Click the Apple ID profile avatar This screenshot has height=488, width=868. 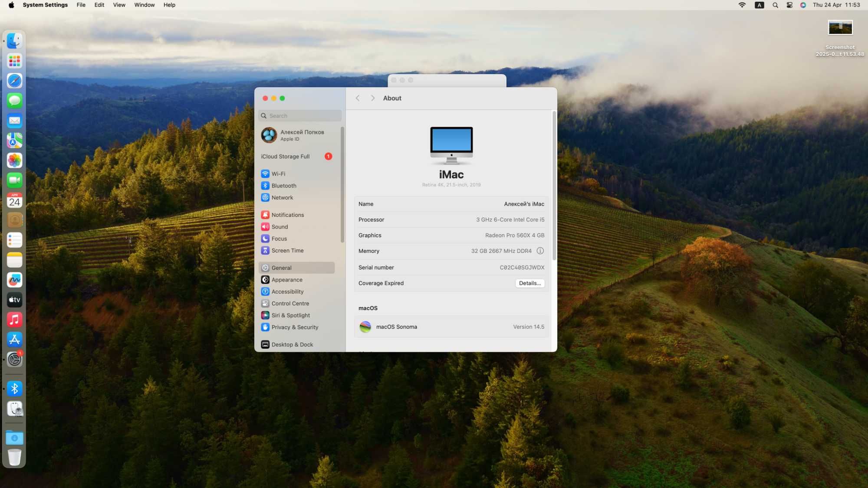(x=269, y=135)
